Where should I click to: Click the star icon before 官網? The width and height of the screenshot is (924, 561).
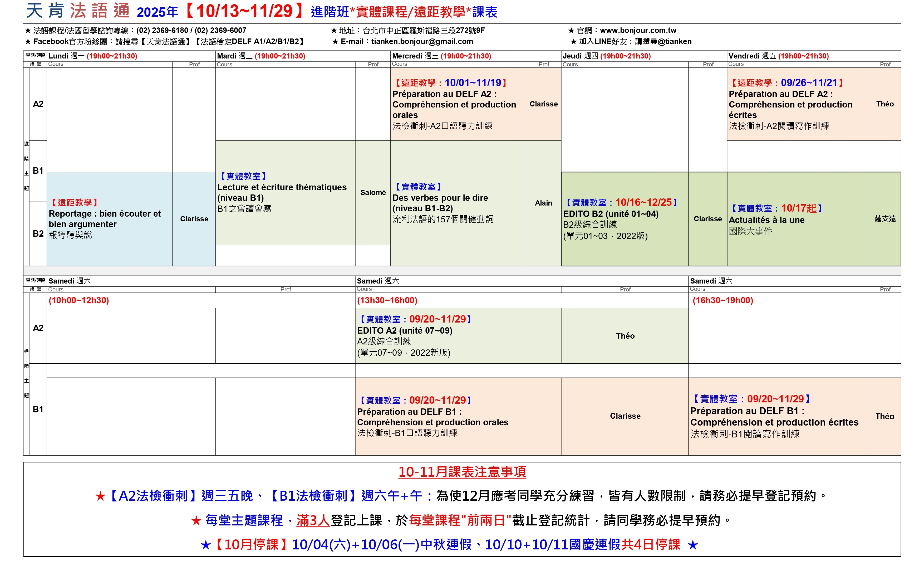571,31
